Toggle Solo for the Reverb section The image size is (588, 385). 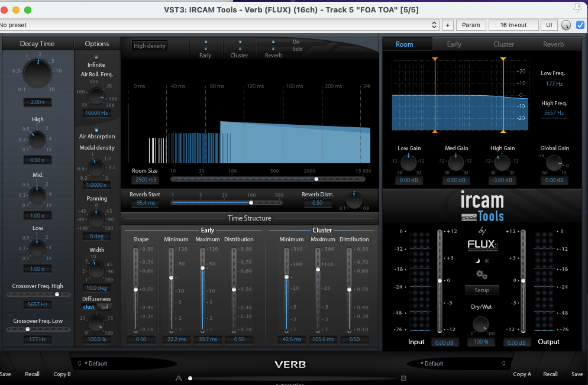273,49
